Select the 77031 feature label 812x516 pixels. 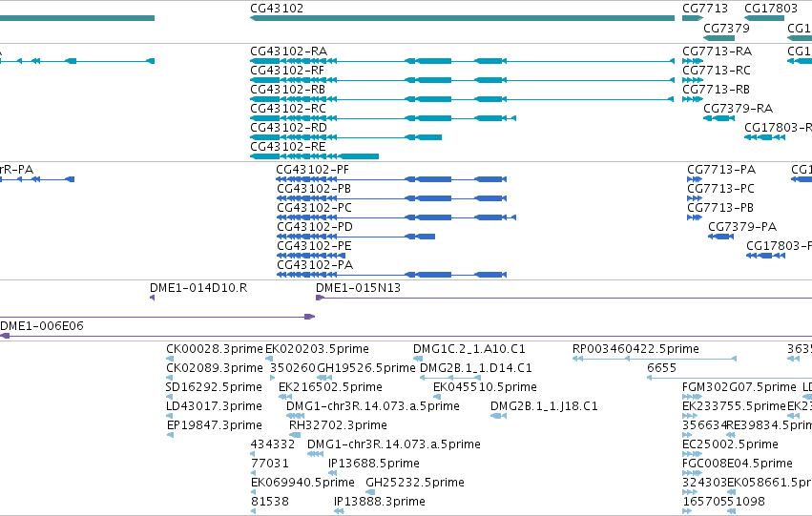(x=270, y=464)
